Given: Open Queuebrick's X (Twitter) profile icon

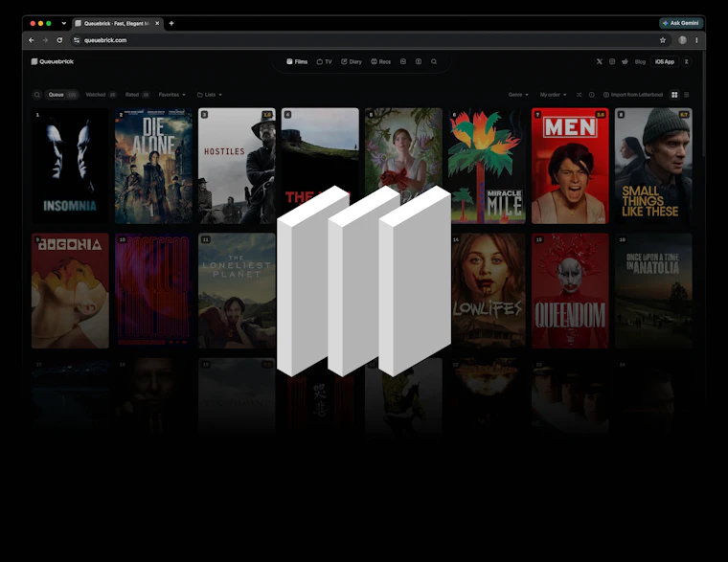Looking at the screenshot, I should [600, 61].
